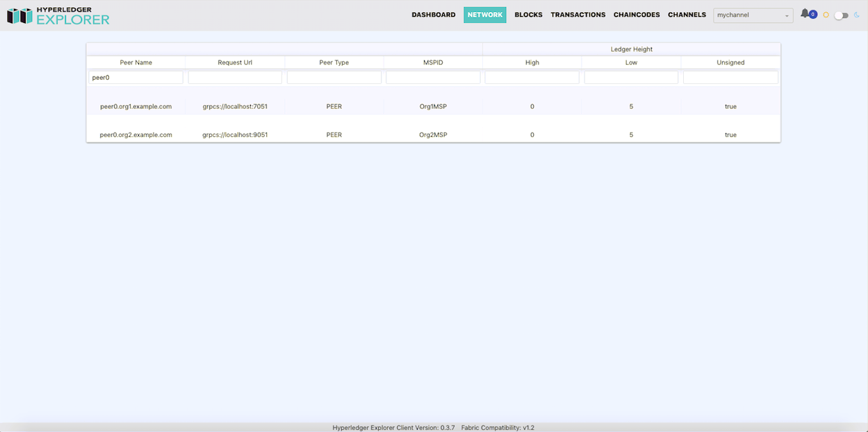This screenshot has height=432, width=868.
Task: Click the Low value 5 for peer0.org2
Action: coord(631,135)
